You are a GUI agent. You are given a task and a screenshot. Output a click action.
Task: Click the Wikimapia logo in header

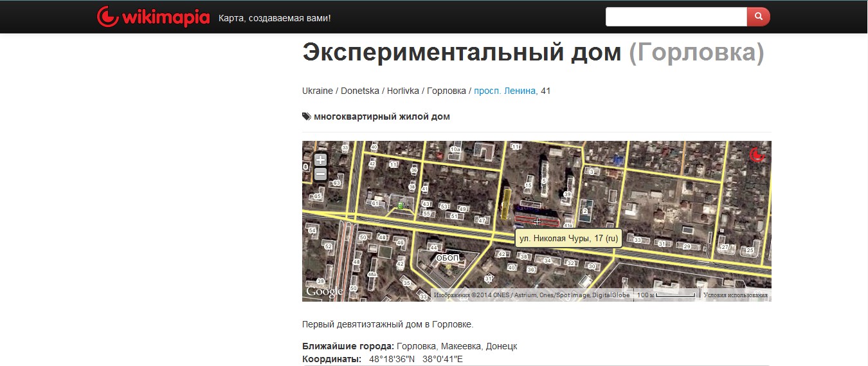pyautogui.click(x=153, y=17)
